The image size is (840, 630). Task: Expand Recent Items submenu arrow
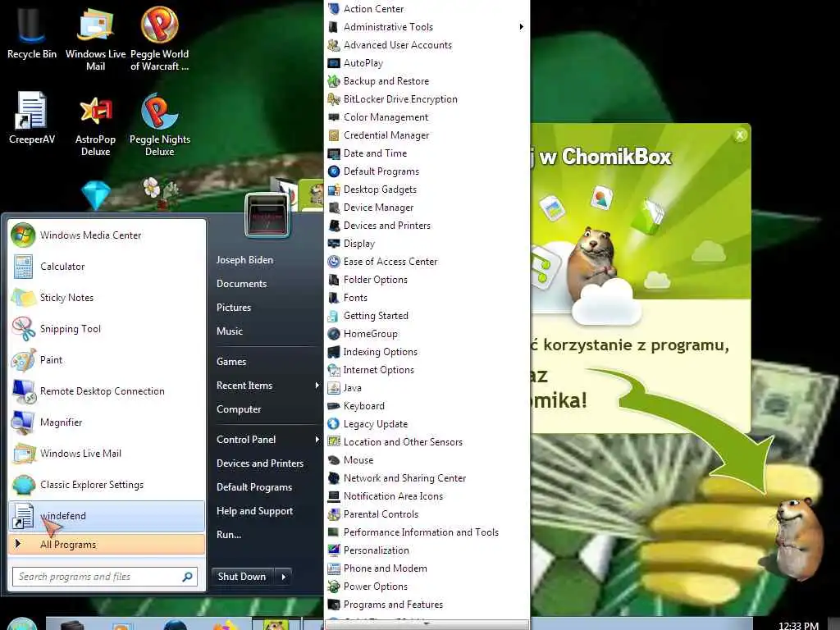[x=317, y=386]
